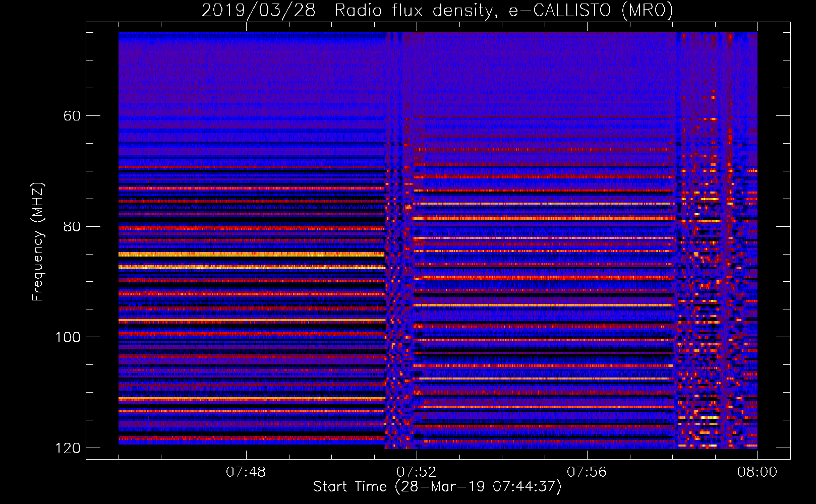Viewport: 816px width, 504px height.
Task: Click the 07:56 time tick label
Action: [x=587, y=472]
